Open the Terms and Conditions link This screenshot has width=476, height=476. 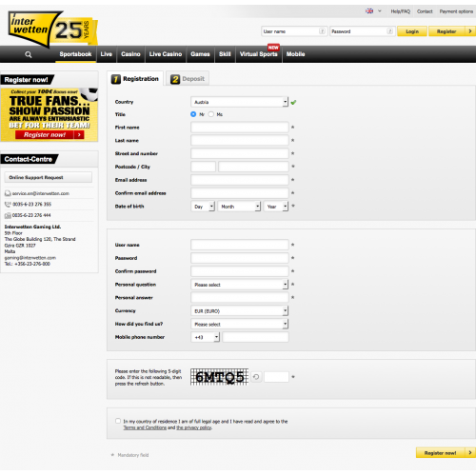pyautogui.click(x=145, y=427)
